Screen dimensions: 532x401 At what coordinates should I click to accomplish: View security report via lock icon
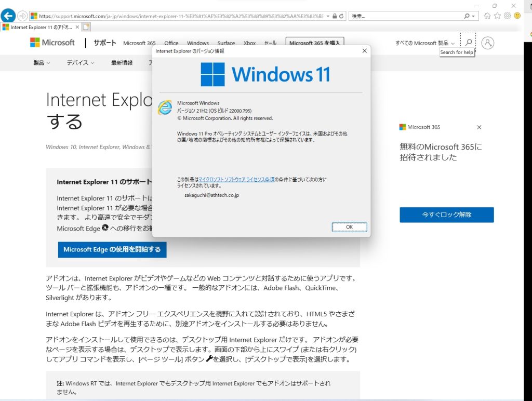click(x=334, y=16)
